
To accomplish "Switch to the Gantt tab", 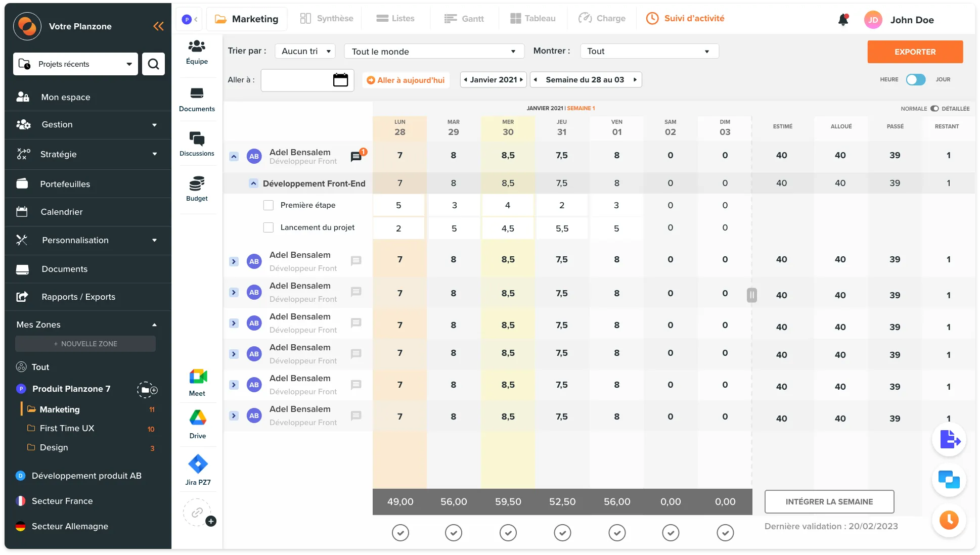I will point(464,19).
